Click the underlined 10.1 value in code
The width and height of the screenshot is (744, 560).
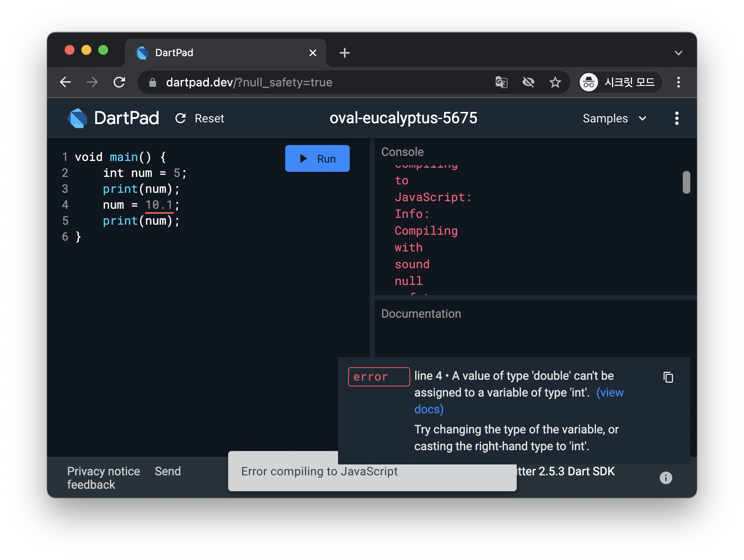tap(159, 205)
